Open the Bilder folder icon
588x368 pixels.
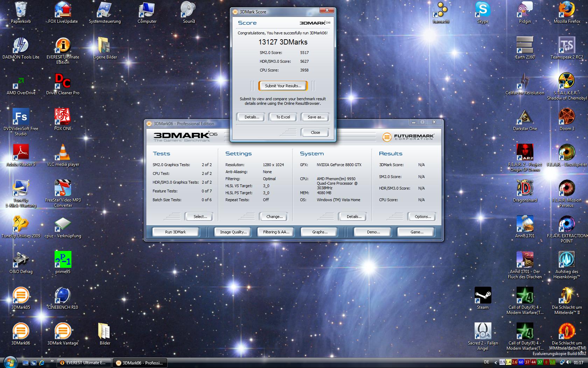pos(105,334)
